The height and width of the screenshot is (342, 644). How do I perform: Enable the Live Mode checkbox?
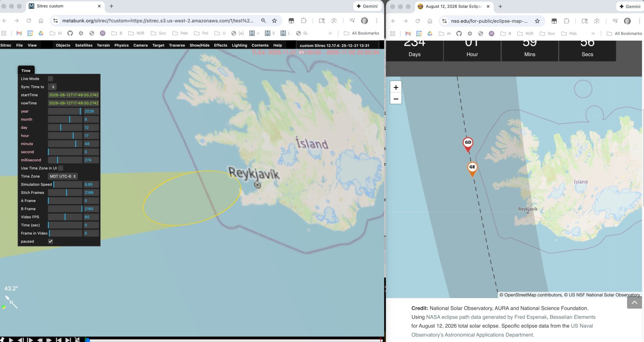coord(50,79)
